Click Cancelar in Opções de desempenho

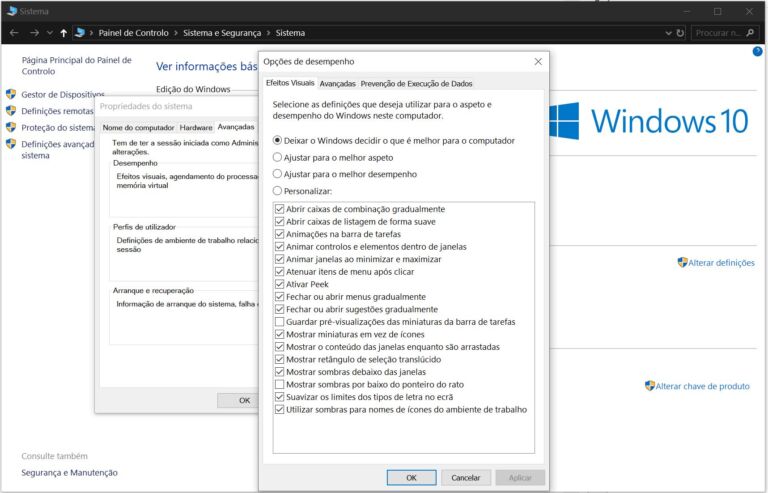[x=466, y=477]
